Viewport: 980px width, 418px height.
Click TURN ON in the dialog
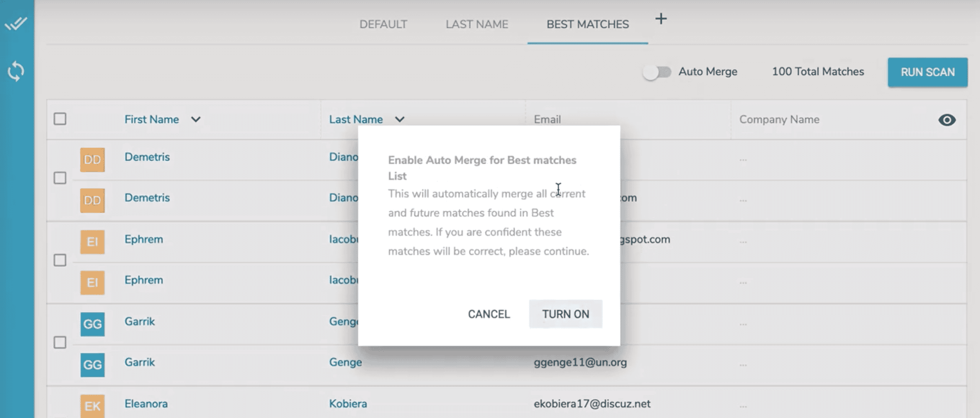(x=565, y=314)
